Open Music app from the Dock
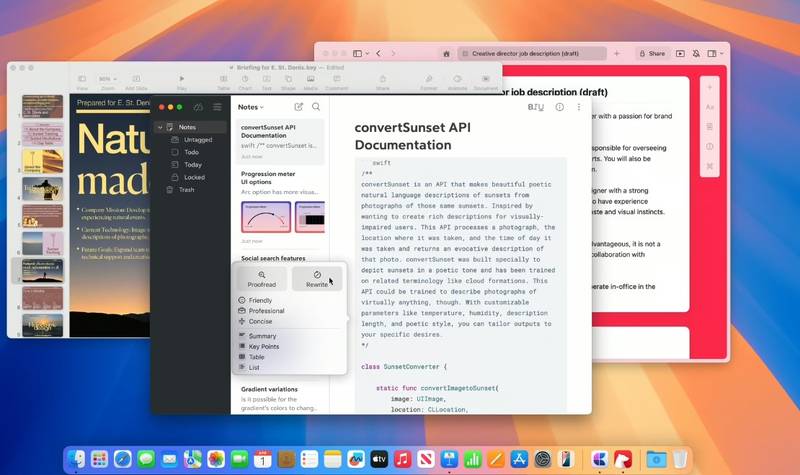Viewport: 800px width, 475px height. (x=403, y=459)
